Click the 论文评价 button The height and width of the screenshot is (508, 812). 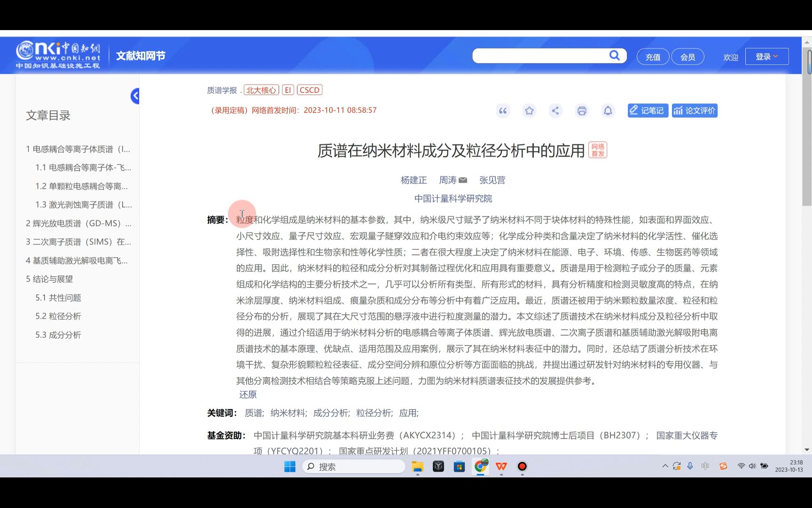pyautogui.click(x=695, y=111)
